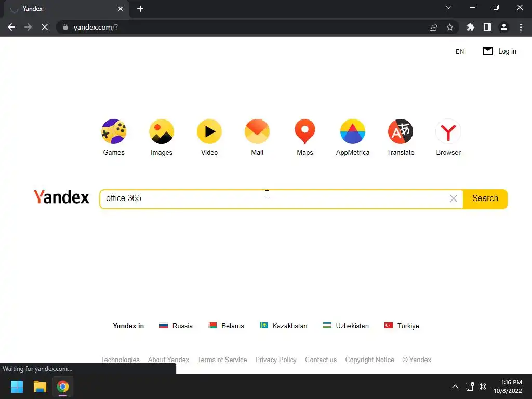Toggle Chrome side panel
The image size is (532, 399).
(x=487, y=27)
